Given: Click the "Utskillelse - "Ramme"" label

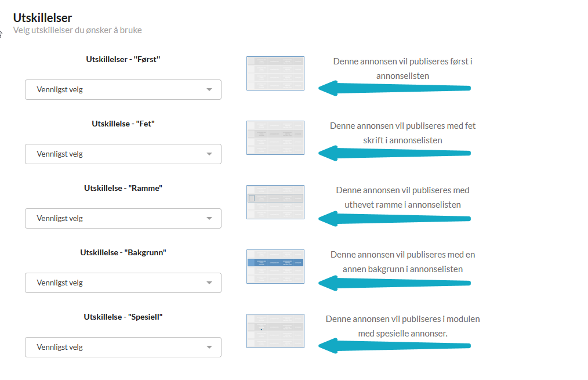Looking at the screenshot, I should pos(123,188).
